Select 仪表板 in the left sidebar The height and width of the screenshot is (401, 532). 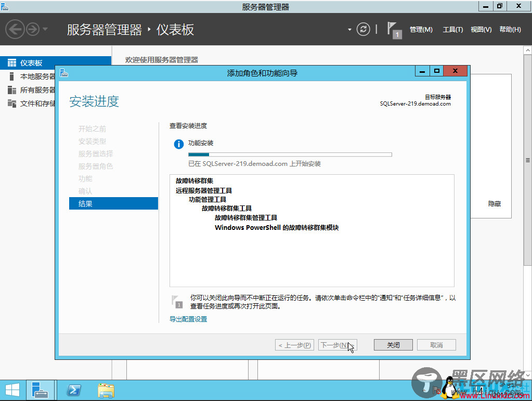(x=56, y=63)
